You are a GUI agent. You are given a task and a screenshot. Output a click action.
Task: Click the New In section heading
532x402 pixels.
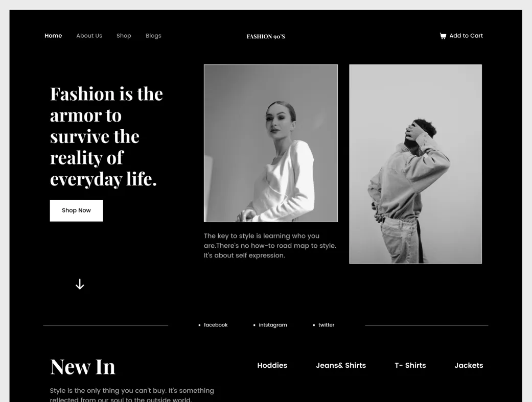[x=82, y=367]
